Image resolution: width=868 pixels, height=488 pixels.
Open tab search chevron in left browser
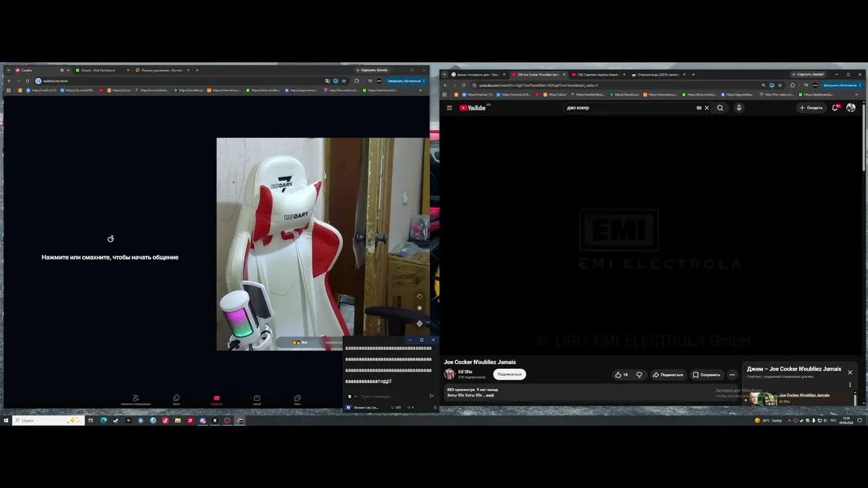click(8, 70)
